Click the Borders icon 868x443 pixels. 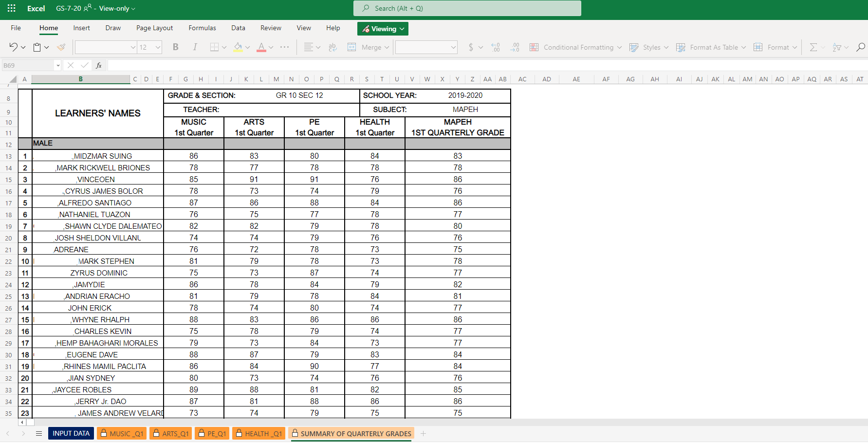click(x=214, y=47)
